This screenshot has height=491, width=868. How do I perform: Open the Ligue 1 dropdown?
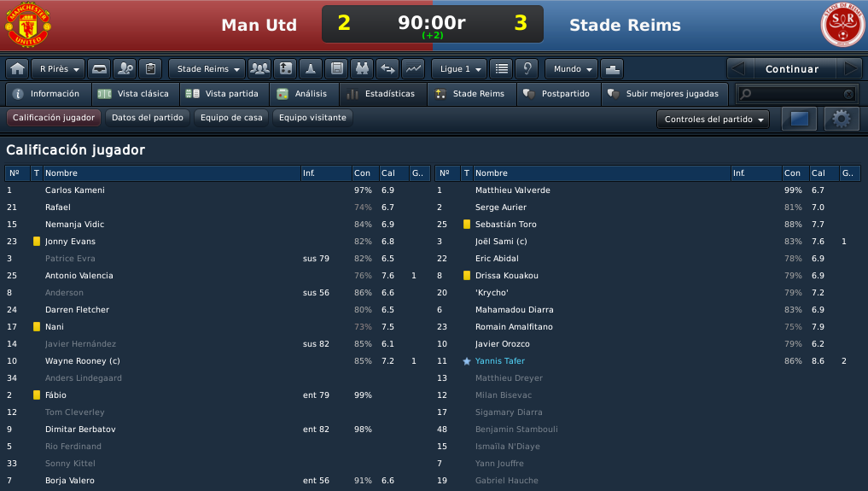459,68
